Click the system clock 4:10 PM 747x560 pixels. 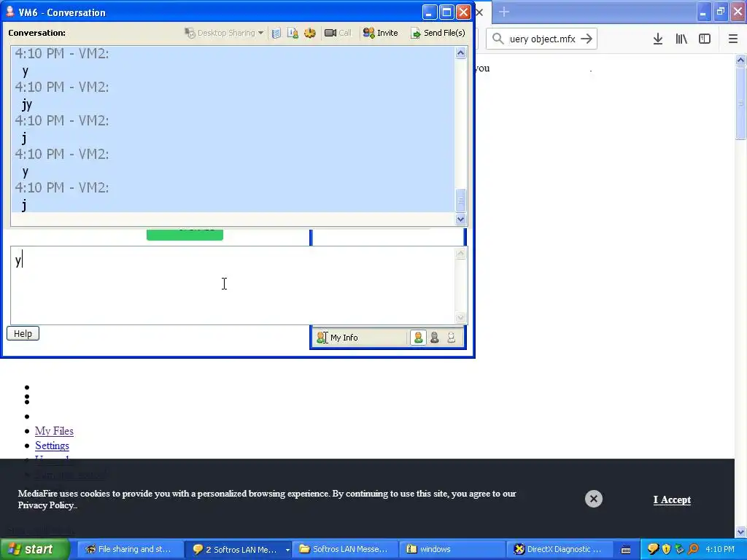[x=720, y=549]
